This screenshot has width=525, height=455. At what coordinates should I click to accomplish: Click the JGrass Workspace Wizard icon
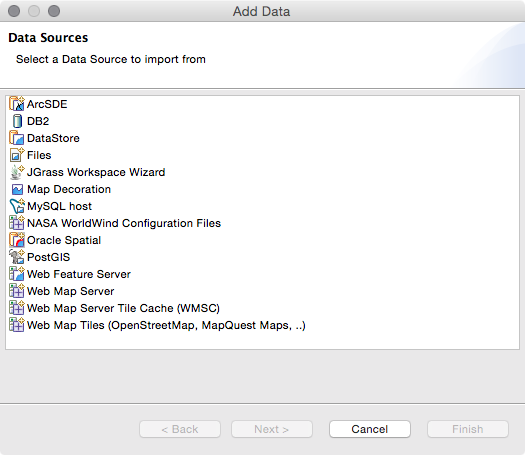(x=17, y=172)
